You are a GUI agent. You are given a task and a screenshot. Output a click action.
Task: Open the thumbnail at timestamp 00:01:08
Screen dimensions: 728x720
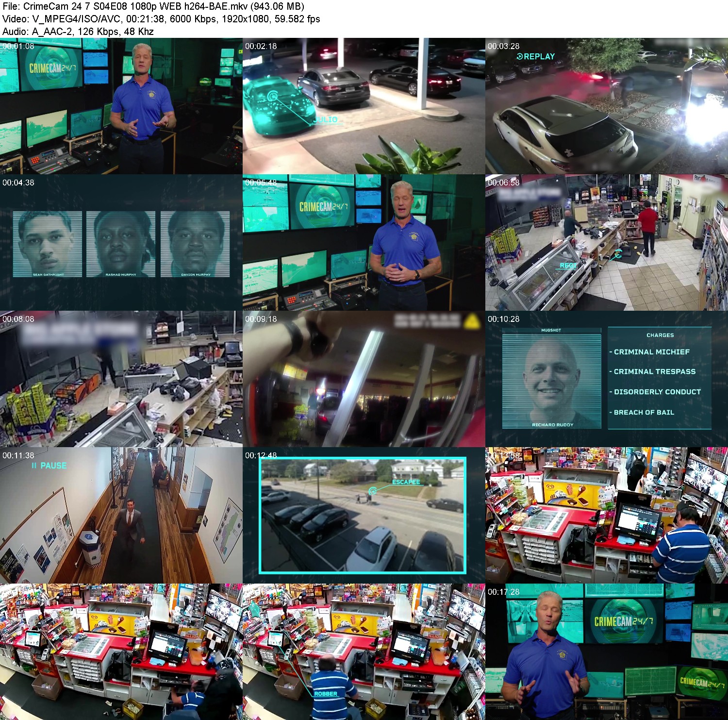click(x=121, y=106)
